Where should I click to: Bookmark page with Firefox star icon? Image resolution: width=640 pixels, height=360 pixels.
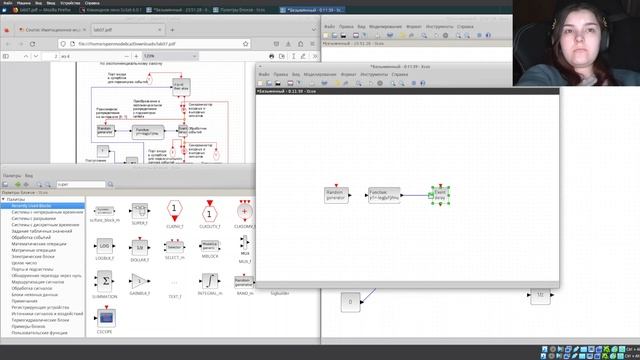pyautogui.click(x=245, y=44)
